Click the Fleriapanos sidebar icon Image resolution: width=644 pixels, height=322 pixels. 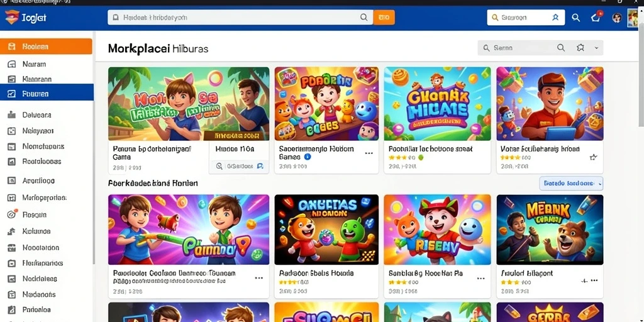point(12,263)
